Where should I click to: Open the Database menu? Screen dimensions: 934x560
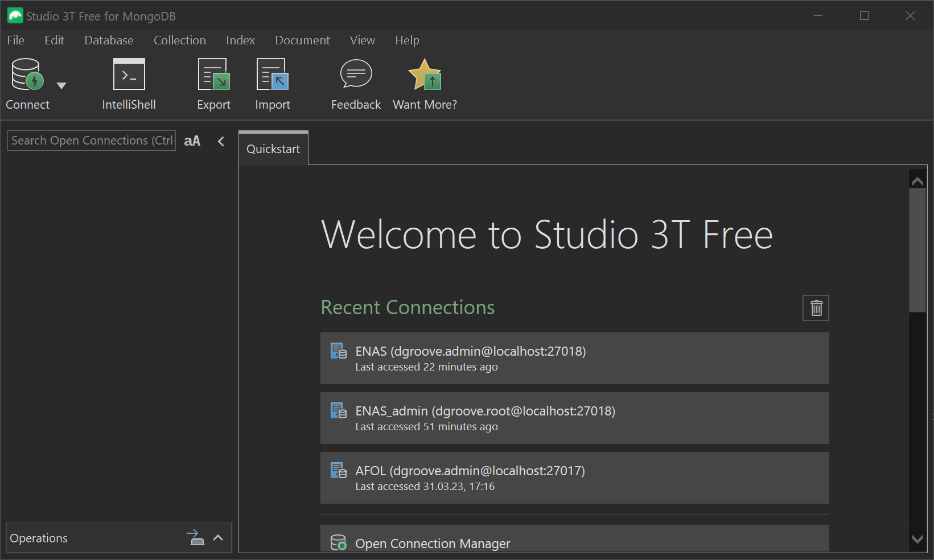[x=109, y=40]
